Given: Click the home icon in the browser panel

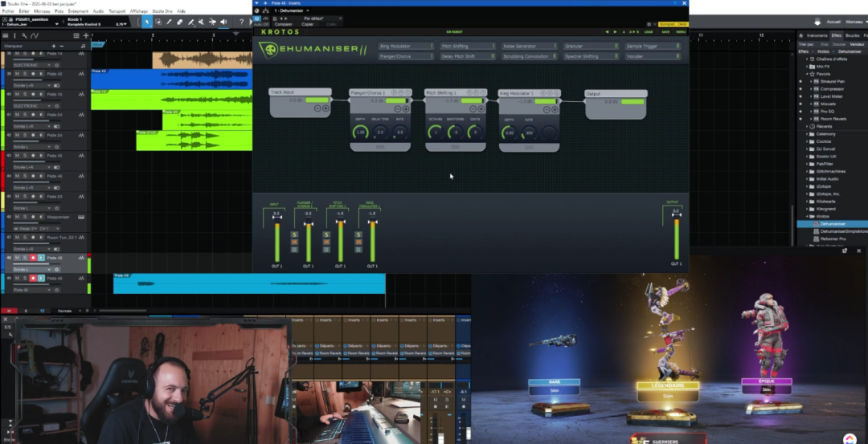Looking at the screenshot, I should coord(801,36).
